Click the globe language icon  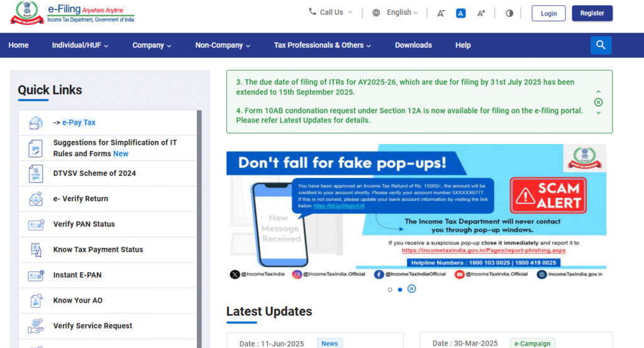[376, 13]
